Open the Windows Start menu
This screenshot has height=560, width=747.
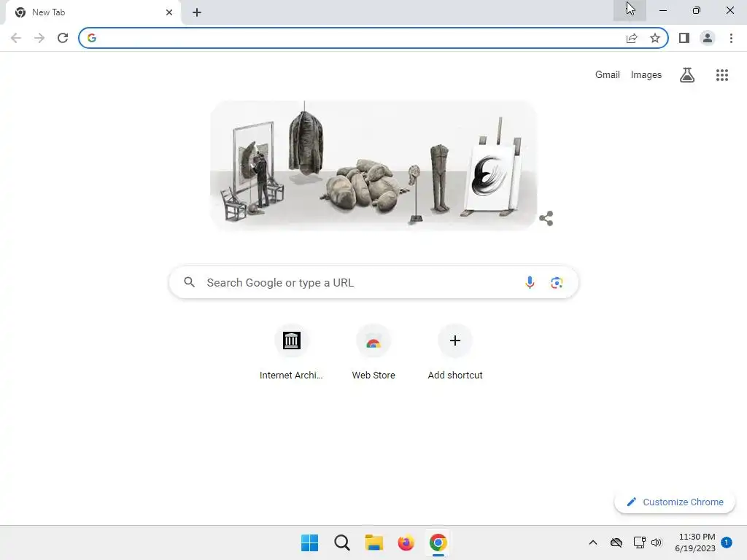[309, 542]
